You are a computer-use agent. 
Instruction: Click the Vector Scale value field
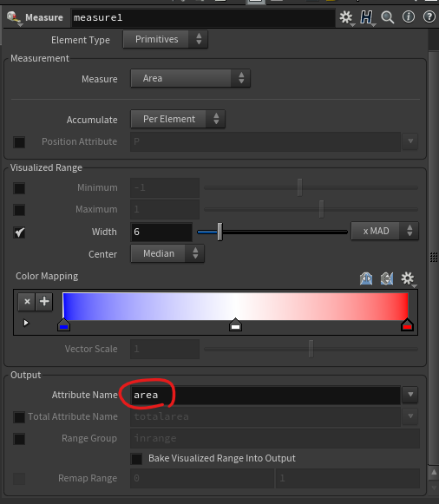[x=165, y=349]
